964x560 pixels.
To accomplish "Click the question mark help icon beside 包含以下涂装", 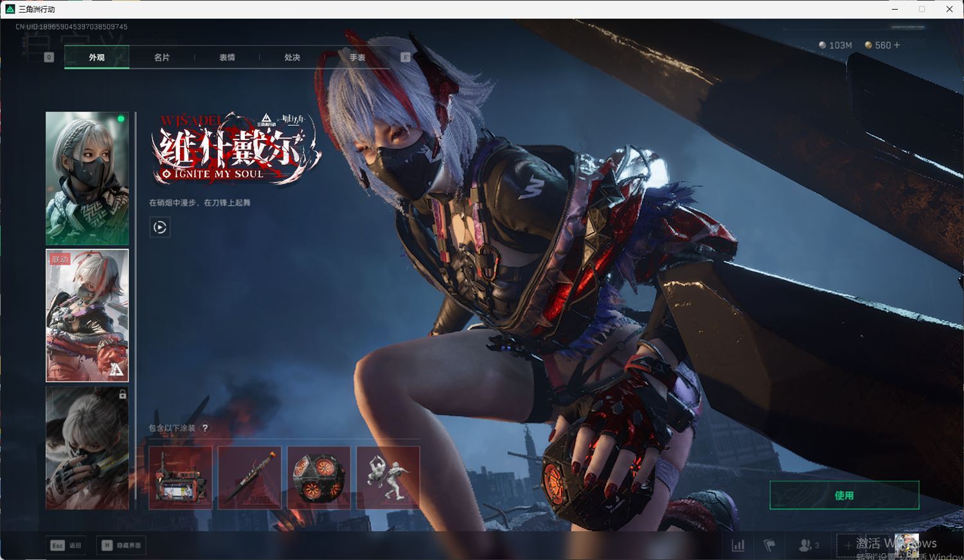I will click(205, 428).
